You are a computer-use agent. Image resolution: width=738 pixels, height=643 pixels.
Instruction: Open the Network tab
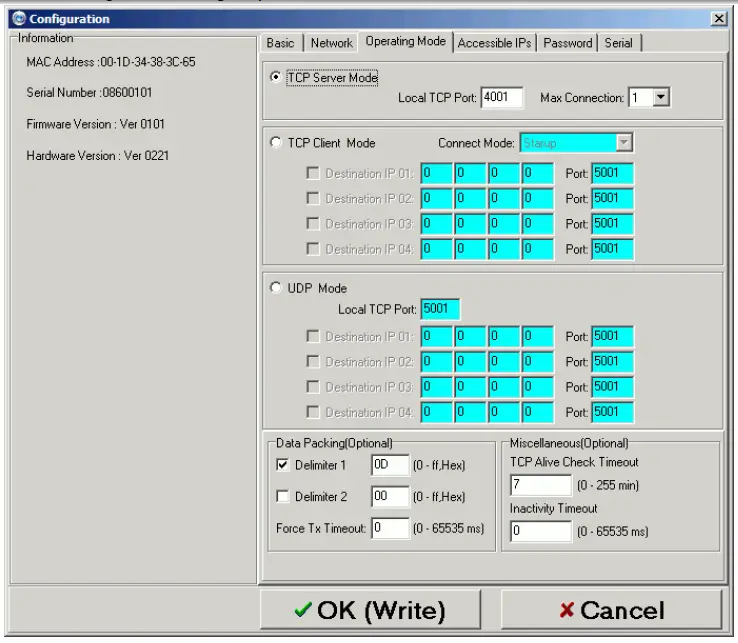(x=331, y=43)
